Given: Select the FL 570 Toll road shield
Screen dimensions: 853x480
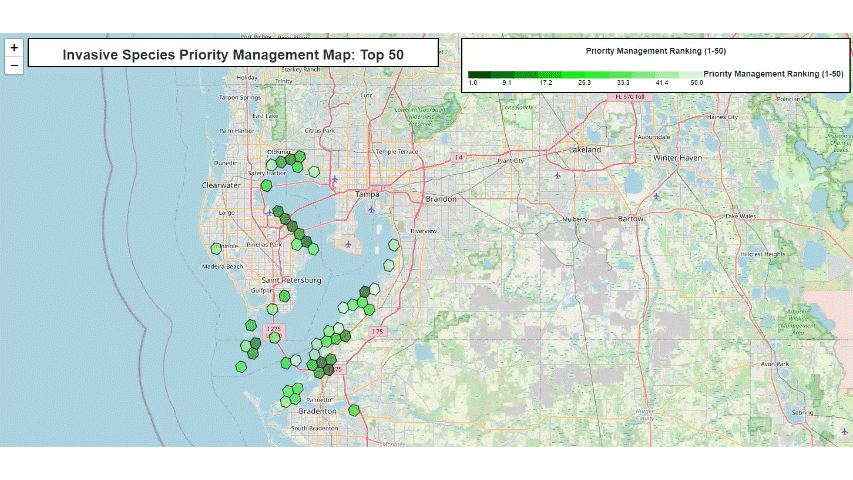Looking at the screenshot, I should (632, 97).
